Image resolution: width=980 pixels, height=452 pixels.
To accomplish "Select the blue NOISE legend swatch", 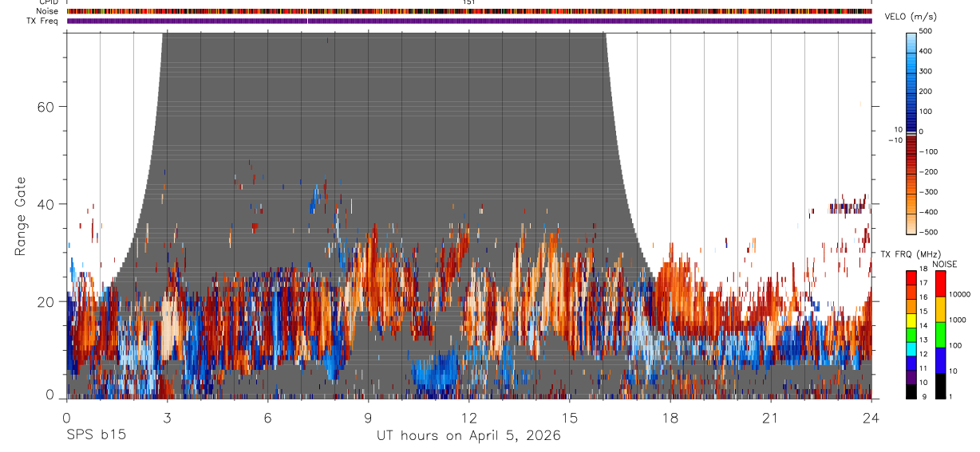I will click(941, 360).
